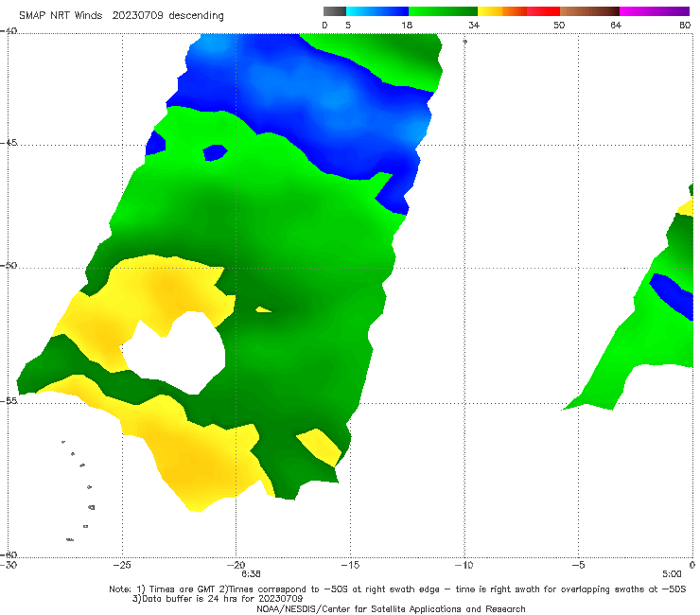Click the latitude label '-55'
This screenshot has width=700, height=615.
(x=9, y=401)
